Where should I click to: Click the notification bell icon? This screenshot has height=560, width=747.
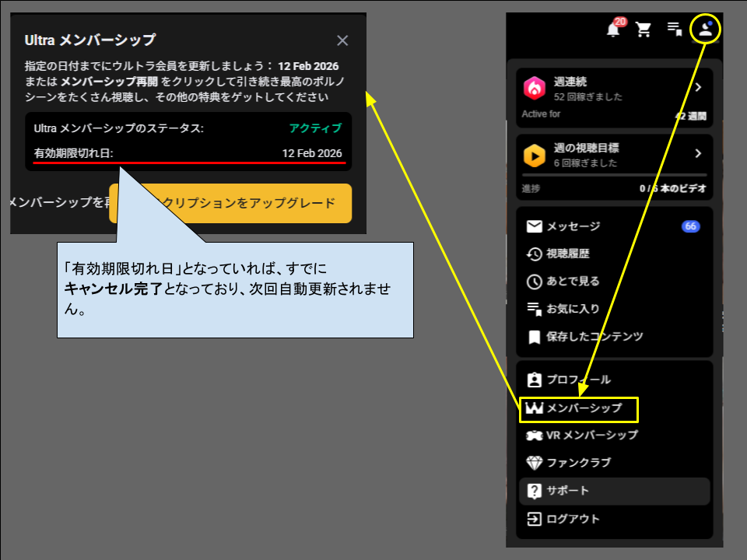click(x=613, y=30)
